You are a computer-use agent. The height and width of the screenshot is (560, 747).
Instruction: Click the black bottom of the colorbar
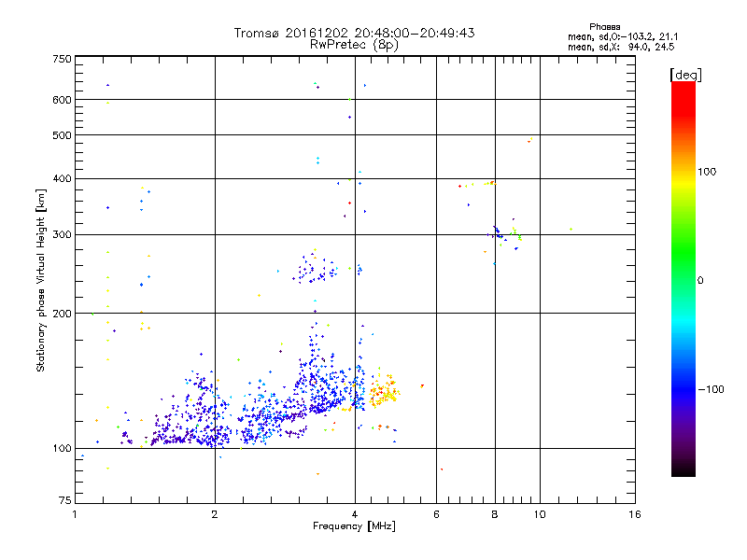pyautogui.click(x=684, y=469)
